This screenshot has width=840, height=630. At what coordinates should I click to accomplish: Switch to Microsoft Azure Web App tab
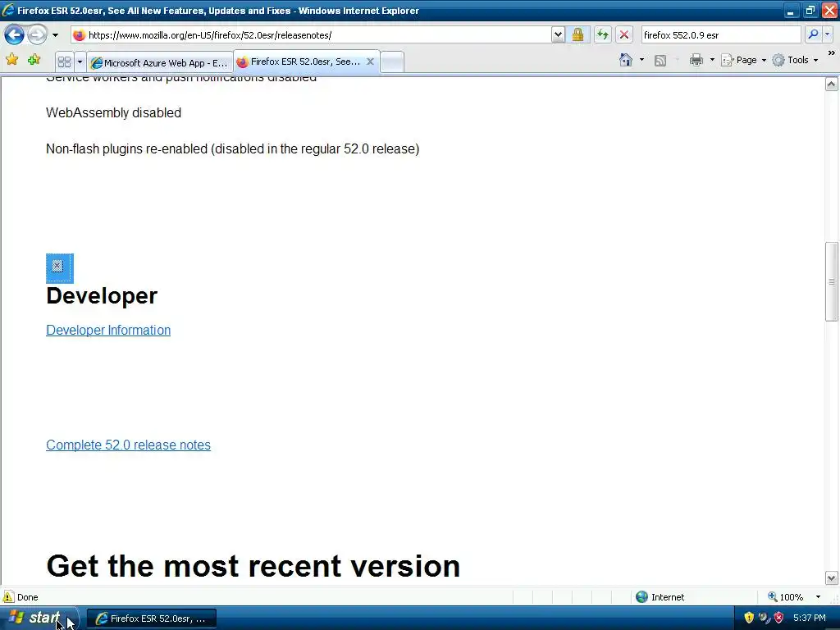160,62
